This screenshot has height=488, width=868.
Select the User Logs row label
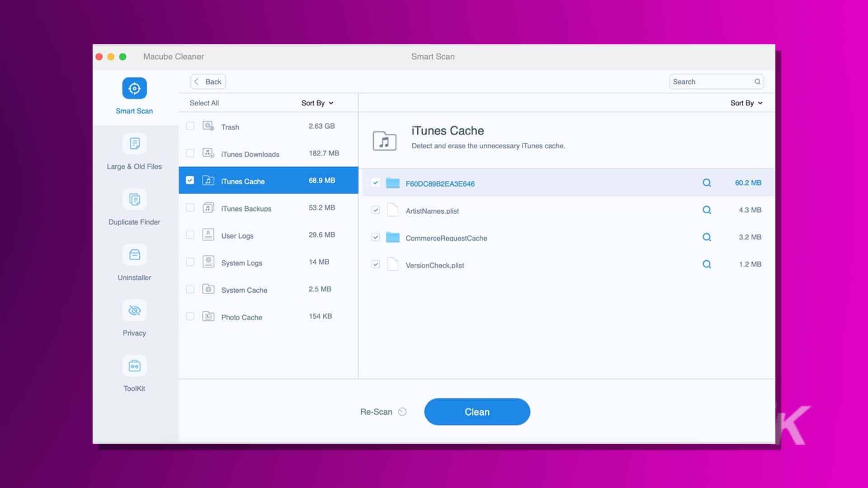point(237,236)
